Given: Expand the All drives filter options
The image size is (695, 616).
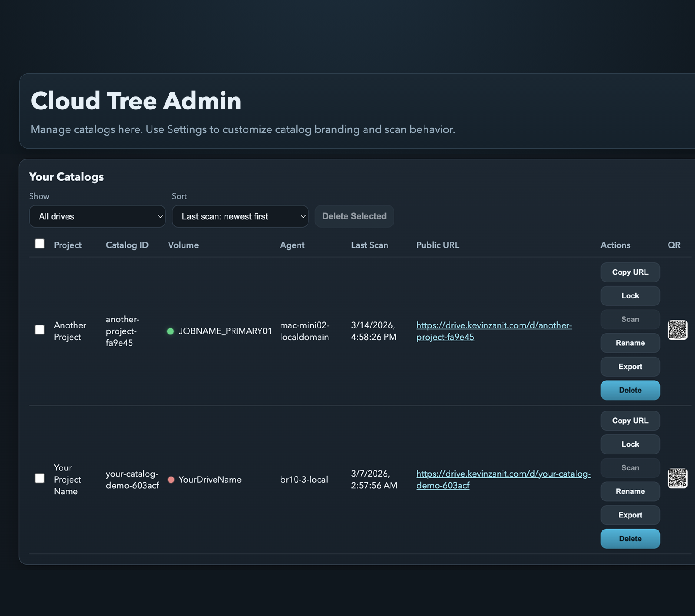Looking at the screenshot, I should (97, 216).
